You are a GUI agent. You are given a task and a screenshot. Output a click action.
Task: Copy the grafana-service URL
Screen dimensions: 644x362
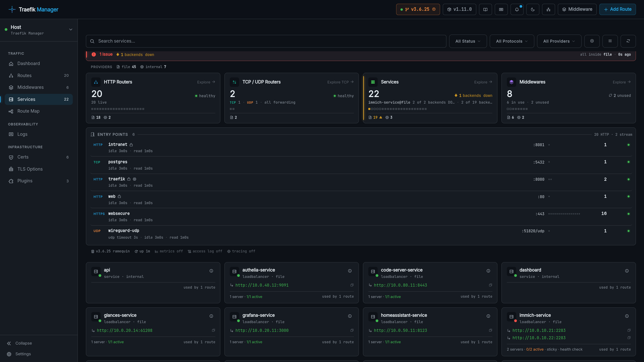[x=352, y=330]
